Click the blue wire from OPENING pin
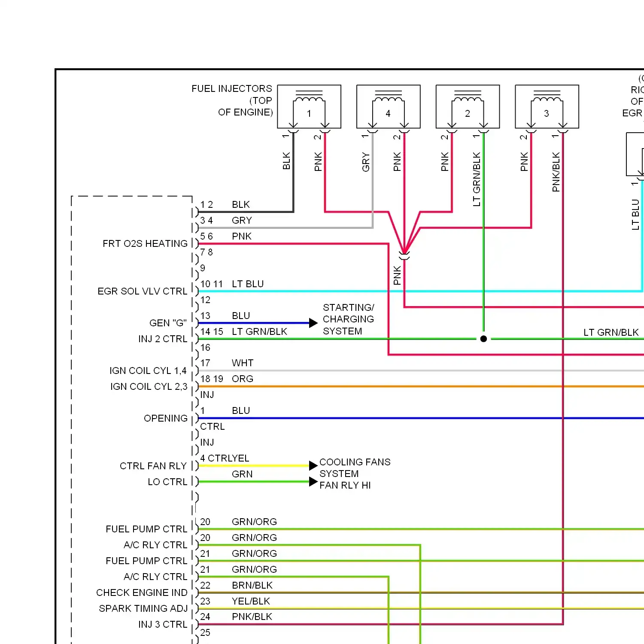This screenshot has height=644, width=644. (421, 418)
